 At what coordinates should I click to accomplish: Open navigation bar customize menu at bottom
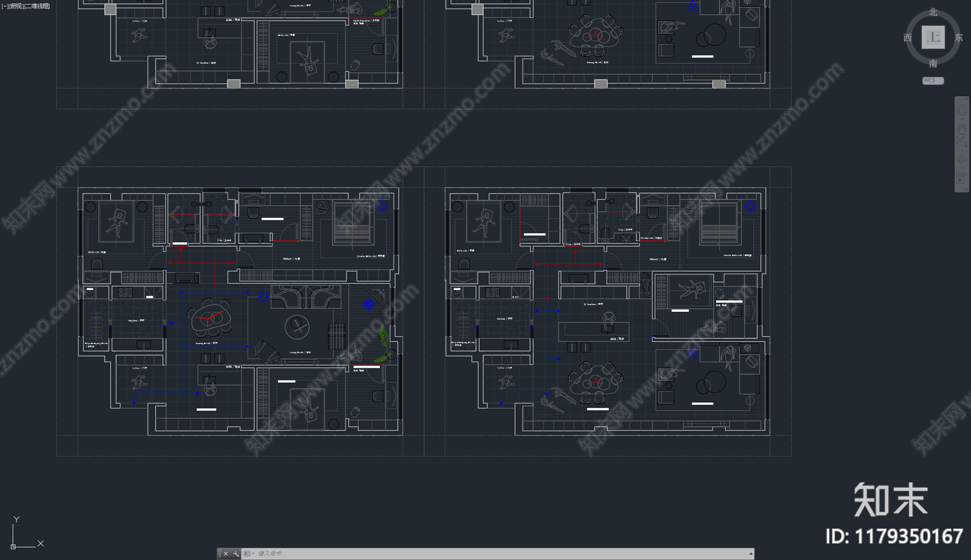(967, 189)
